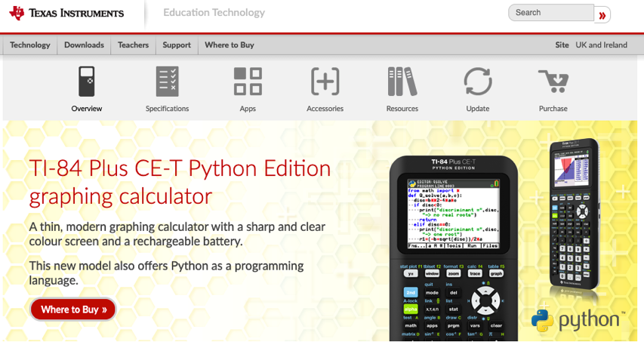Click the Education Technology header link
The image size is (644, 348).
click(x=214, y=12)
